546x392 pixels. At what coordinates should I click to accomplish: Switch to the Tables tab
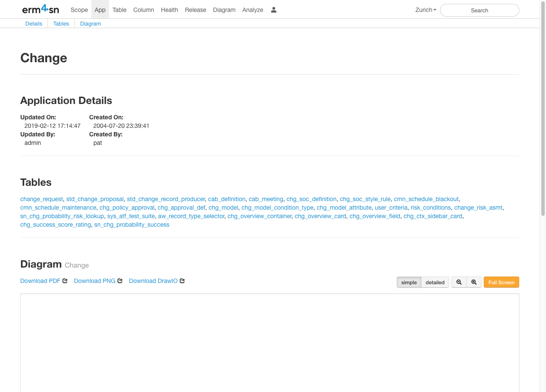(x=61, y=23)
